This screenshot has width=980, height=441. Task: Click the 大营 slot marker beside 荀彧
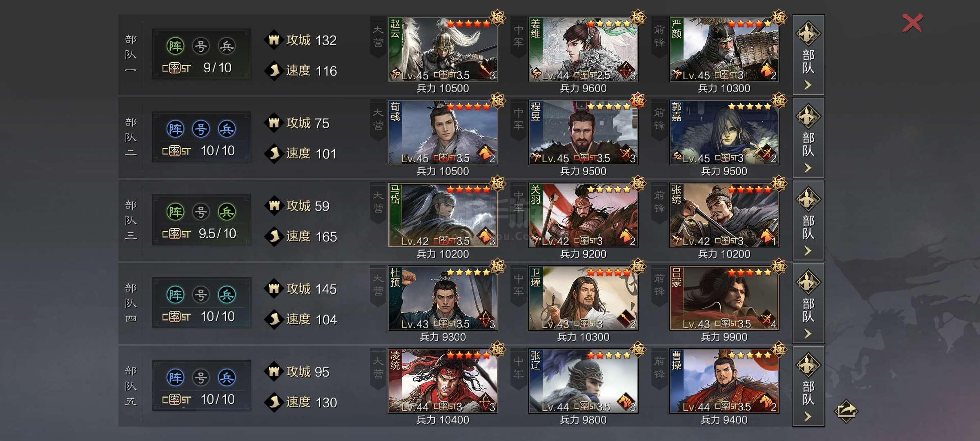[x=378, y=119]
